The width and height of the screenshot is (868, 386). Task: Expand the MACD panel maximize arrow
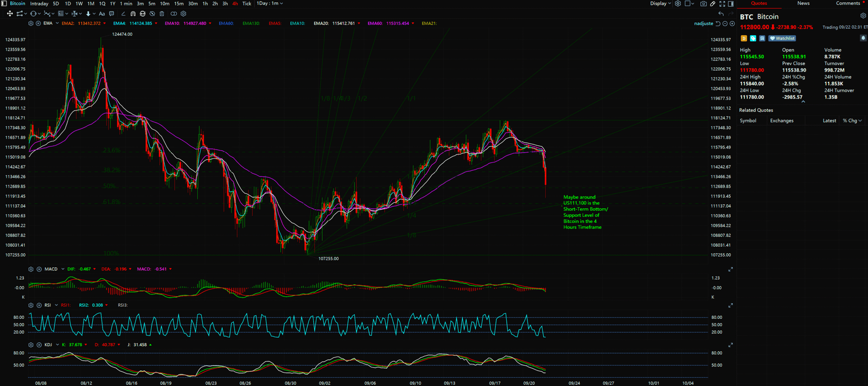coord(730,269)
